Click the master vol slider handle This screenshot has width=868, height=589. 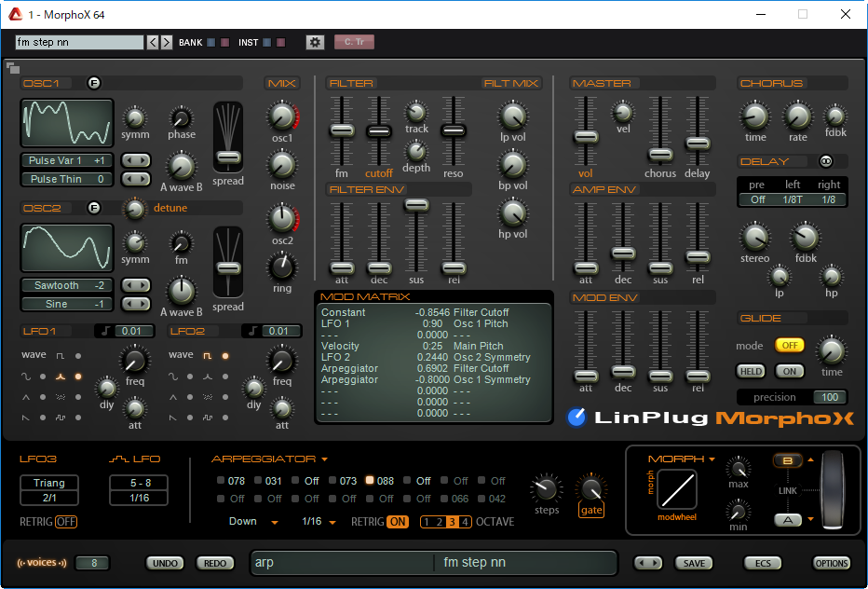(x=586, y=137)
